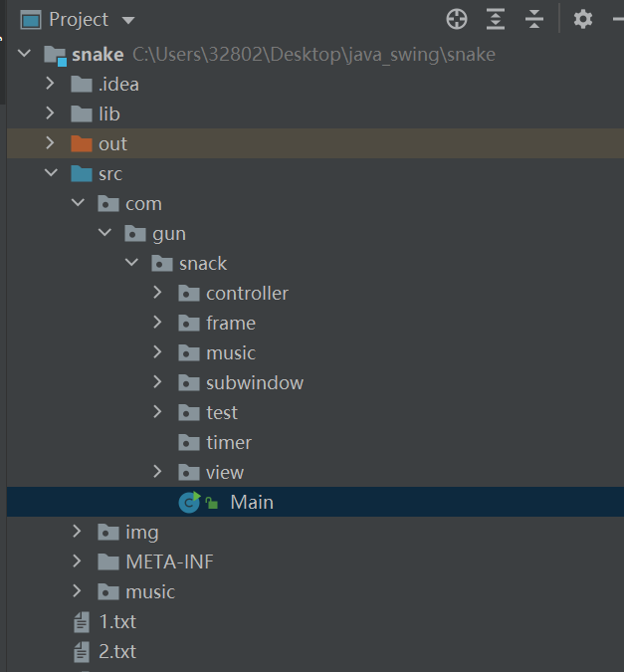This screenshot has width=624, height=672.
Task: Expand the META-INF folder
Action: (77, 562)
